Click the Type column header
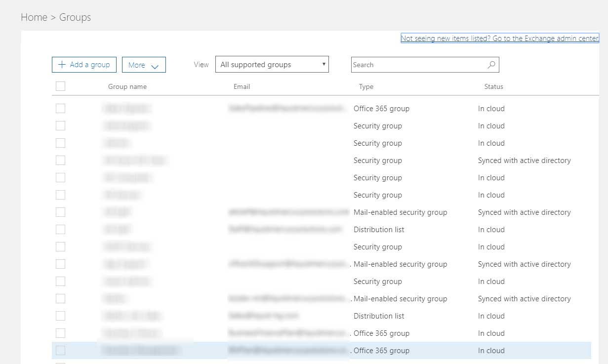Image resolution: width=608 pixels, height=364 pixels. (x=366, y=86)
